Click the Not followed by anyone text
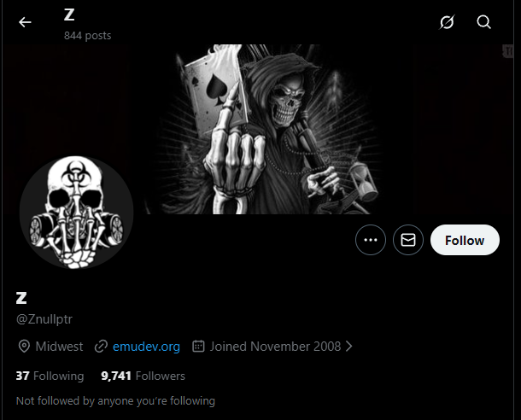This screenshot has height=420, width=521. (115, 400)
